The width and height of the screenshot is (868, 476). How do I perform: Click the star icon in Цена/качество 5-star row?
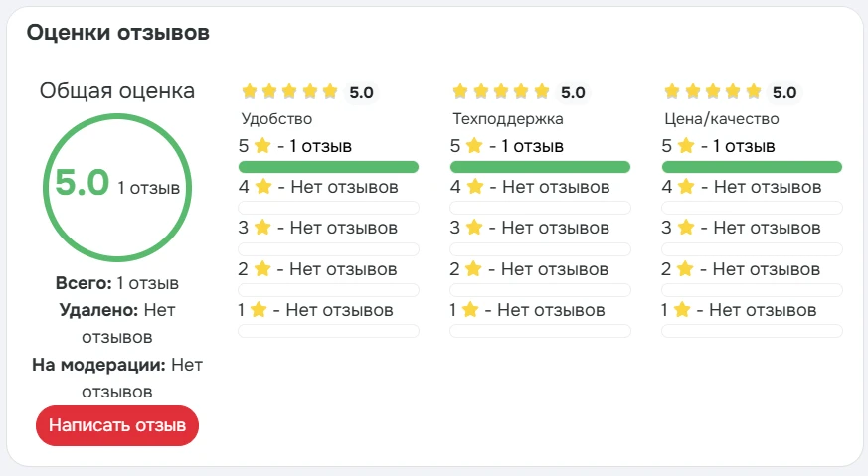click(685, 146)
